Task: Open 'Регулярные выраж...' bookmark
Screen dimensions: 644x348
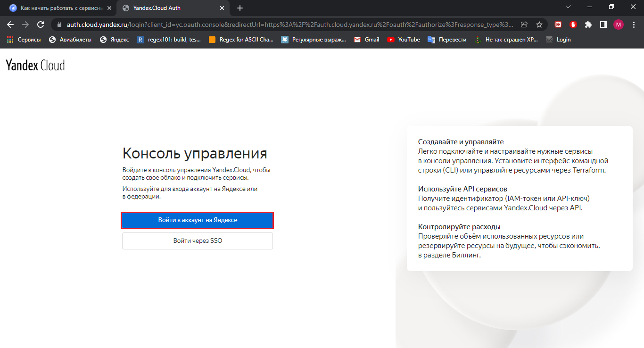Action: (314, 40)
